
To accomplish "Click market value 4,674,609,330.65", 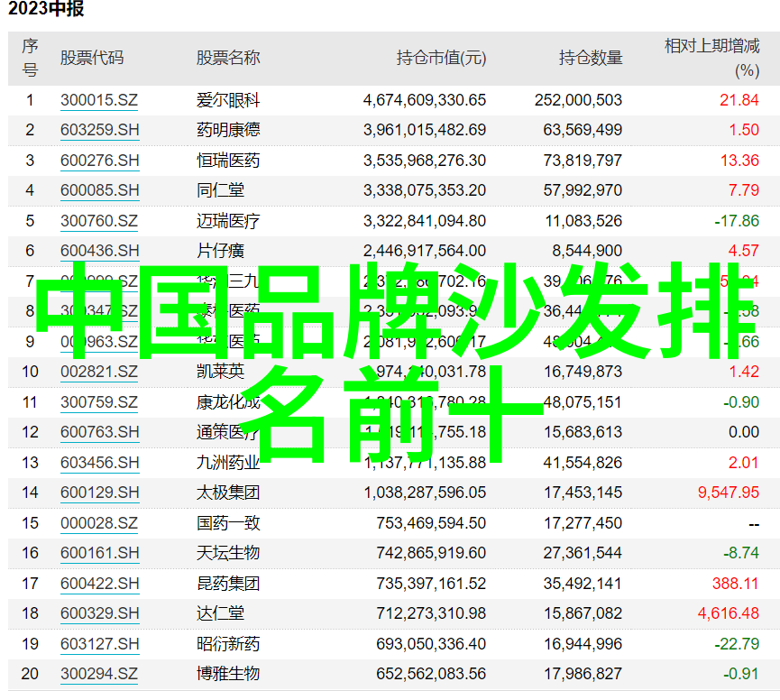I will click(x=425, y=100).
